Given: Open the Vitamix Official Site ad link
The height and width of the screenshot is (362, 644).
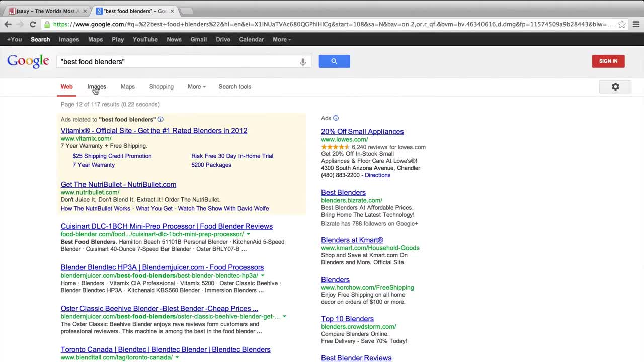Looking at the screenshot, I should pos(154,131).
